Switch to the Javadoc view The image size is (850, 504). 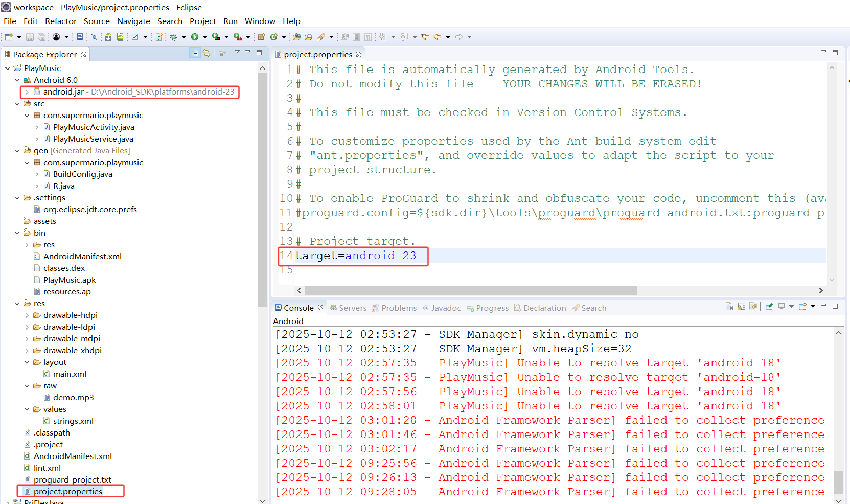pyautogui.click(x=446, y=308)
